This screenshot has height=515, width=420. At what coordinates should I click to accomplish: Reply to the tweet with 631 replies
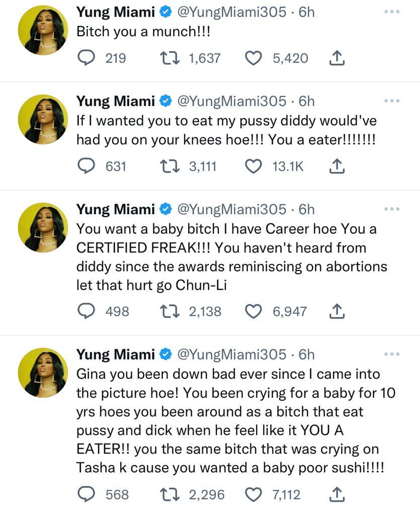[x=89, y=166]
